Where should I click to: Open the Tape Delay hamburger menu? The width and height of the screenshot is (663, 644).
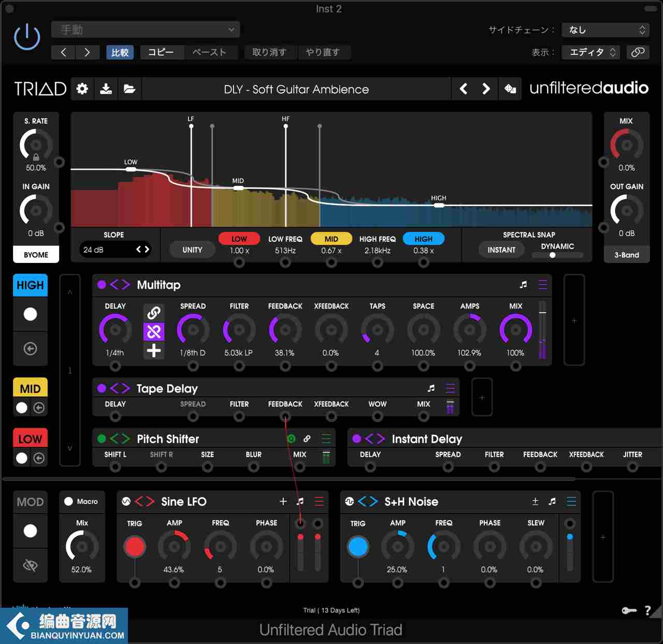[451, 388]
